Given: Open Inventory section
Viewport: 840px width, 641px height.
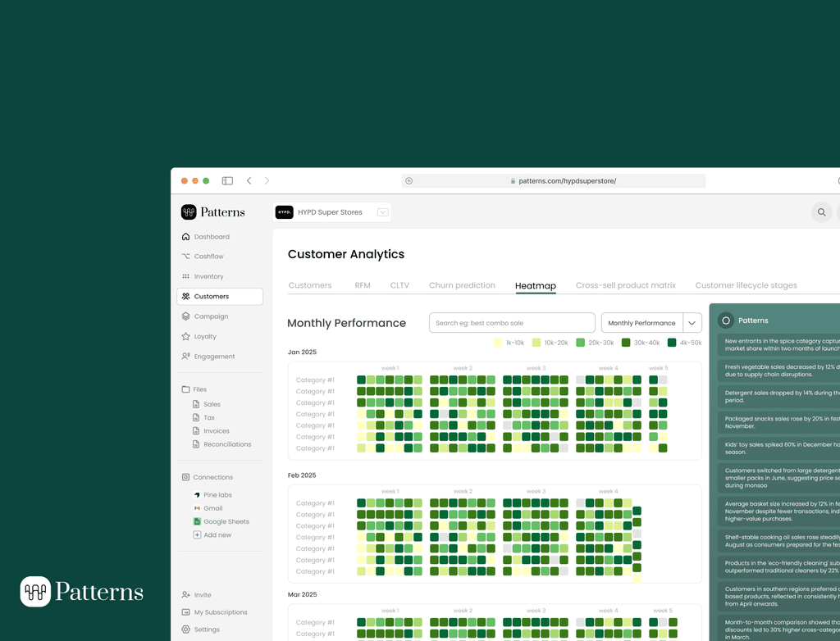Looking at the screenshot, I should pos(203,276).
